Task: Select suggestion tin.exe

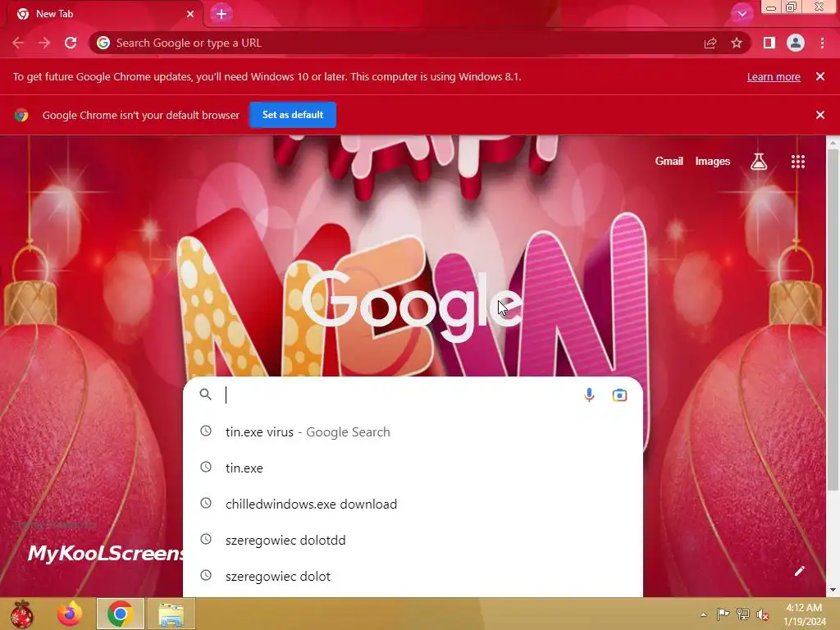Action: 413,468
